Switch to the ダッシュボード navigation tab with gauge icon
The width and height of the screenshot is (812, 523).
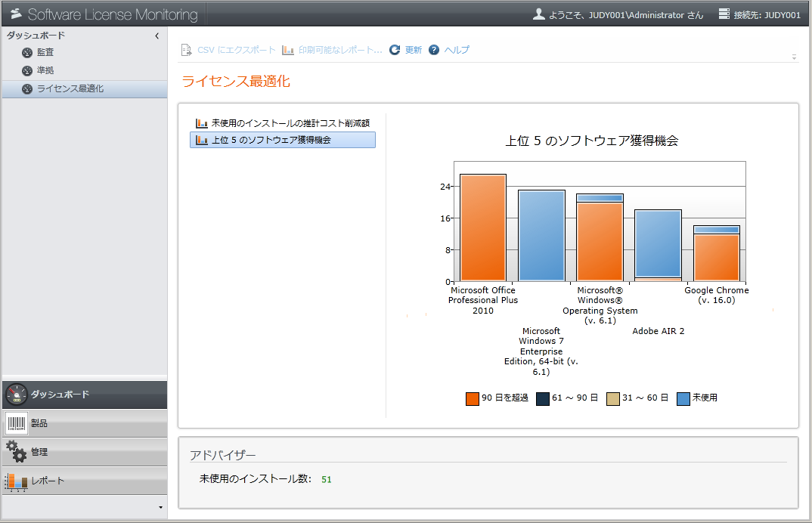click(85, 395)
